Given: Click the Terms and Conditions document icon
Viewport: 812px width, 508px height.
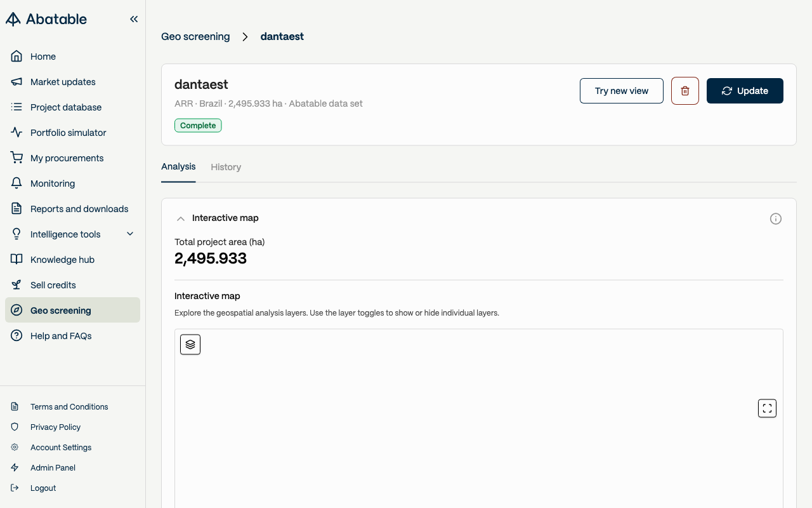Looking at the screenshot, I should click(x=15, y=407).
